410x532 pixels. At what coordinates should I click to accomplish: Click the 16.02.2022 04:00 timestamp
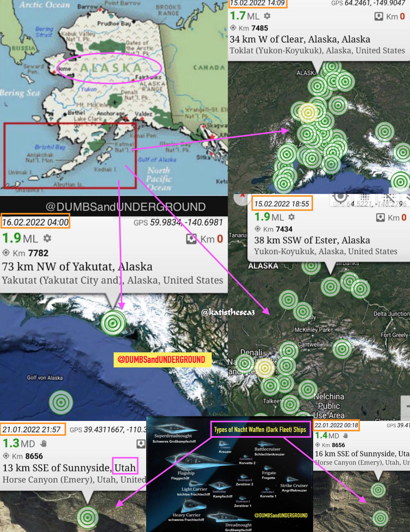click(35, 222)
